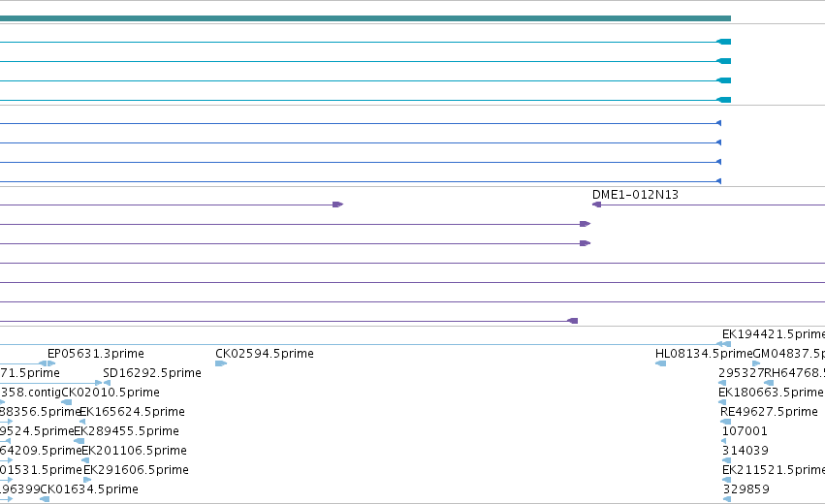Screen dimensions: 825x504
Task: Click the CK02010.5prime label
Action: point(111,393)
